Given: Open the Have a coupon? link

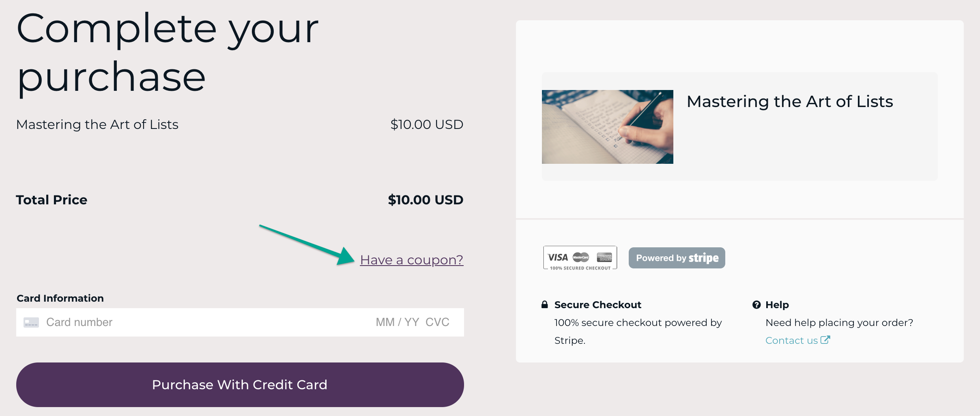Looking at the screenshot, I should click(x=411, y=260).
